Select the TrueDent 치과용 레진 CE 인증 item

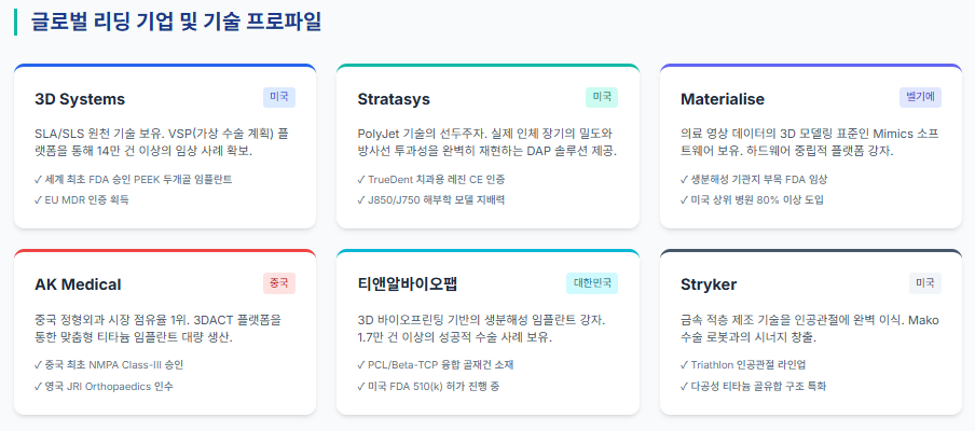tap(432, 180)
